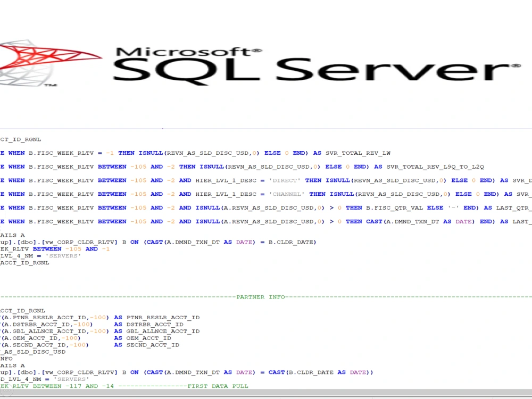Click '= B.CLDR_DATE)' in the first join
Viewport: 532px width, 399px height.
pos(288,242)
